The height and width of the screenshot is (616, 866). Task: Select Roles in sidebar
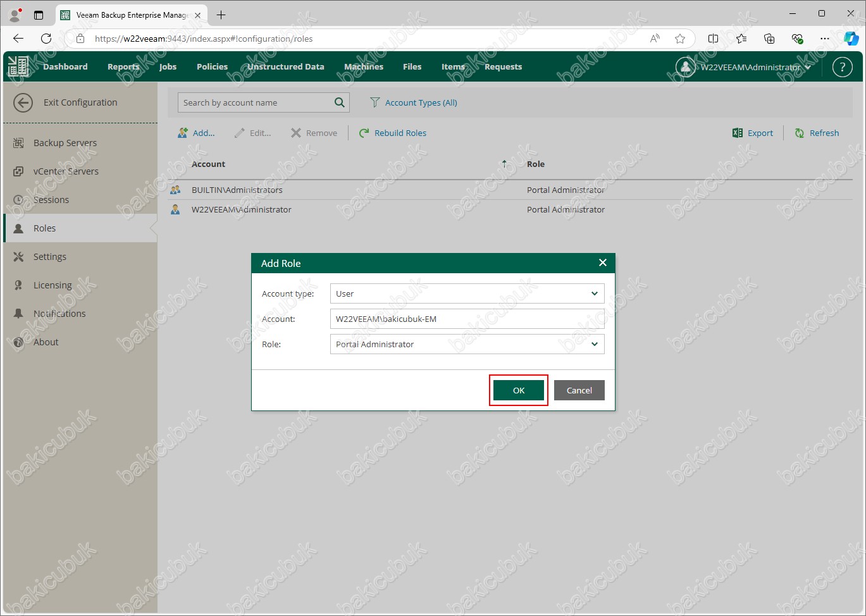coord(80,228)
